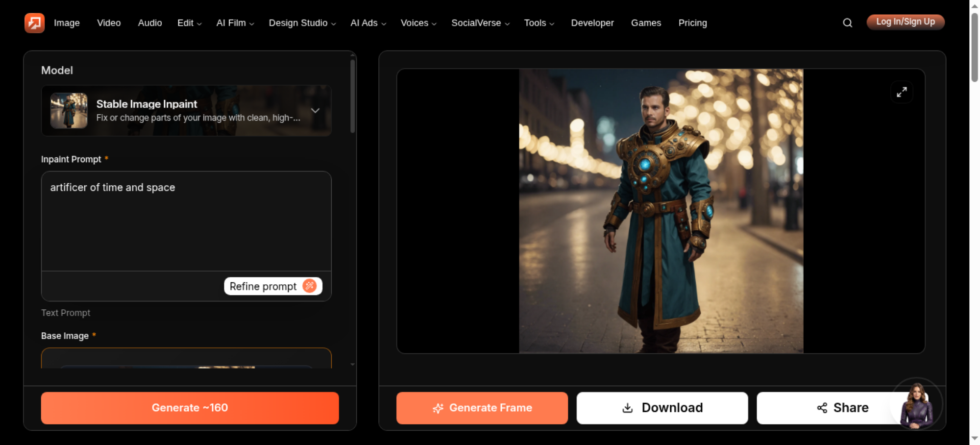The image size is (980, 445).
Task: Expand the Stable Image Inpaint model dropdown
Action: (x=315, y=111)
